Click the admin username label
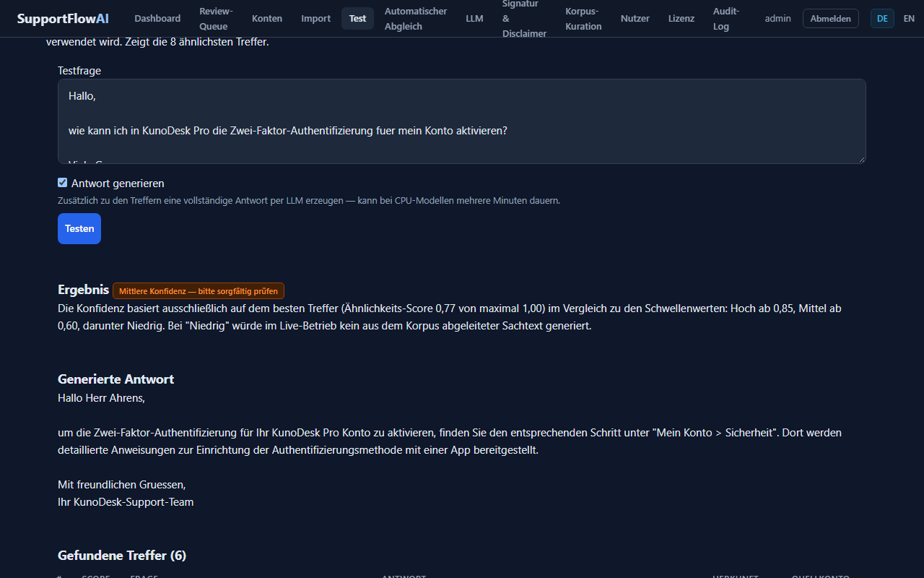 point(778,19)
